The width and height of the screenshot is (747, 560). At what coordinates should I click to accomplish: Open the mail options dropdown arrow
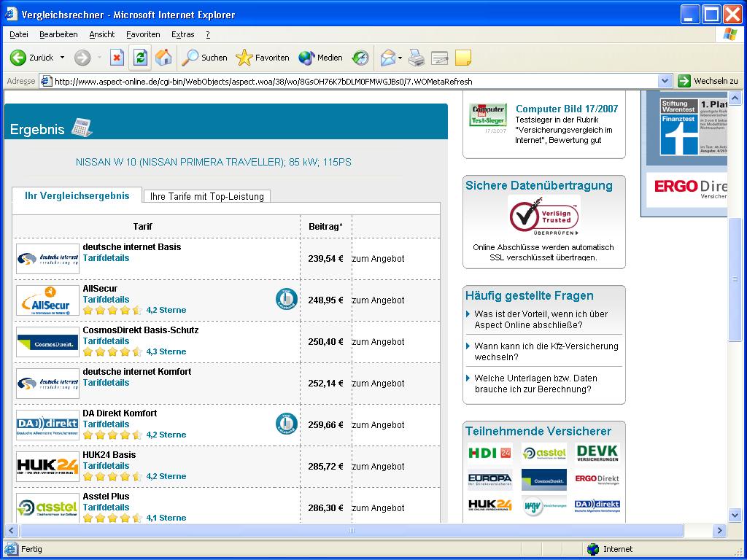point(400,58)
